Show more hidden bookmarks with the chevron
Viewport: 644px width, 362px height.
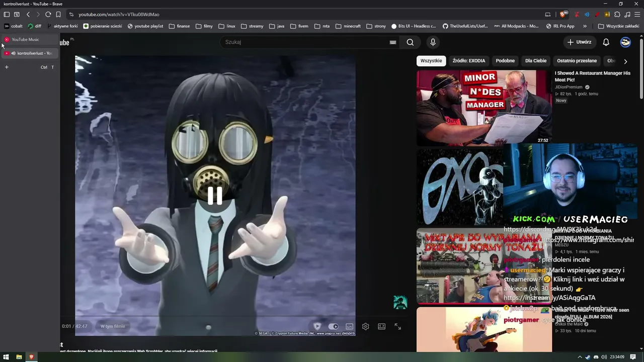coord(585,26)
